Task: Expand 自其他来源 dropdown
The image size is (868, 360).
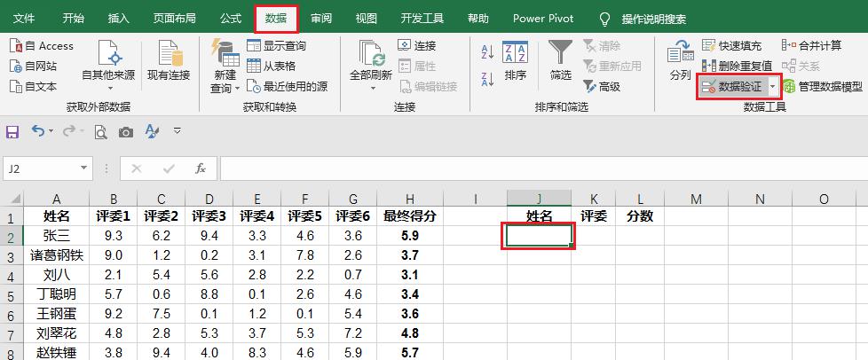Action: (x=109, y=88)
